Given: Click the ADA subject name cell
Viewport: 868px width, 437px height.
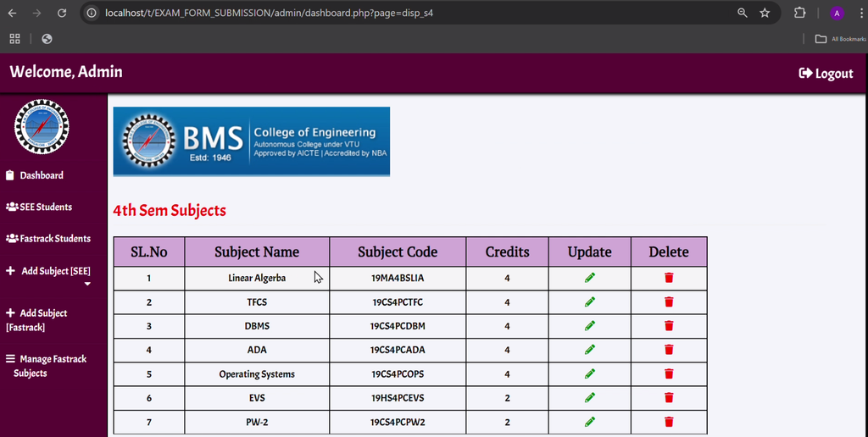Looking at the screenshot, I should pos(257,350).
